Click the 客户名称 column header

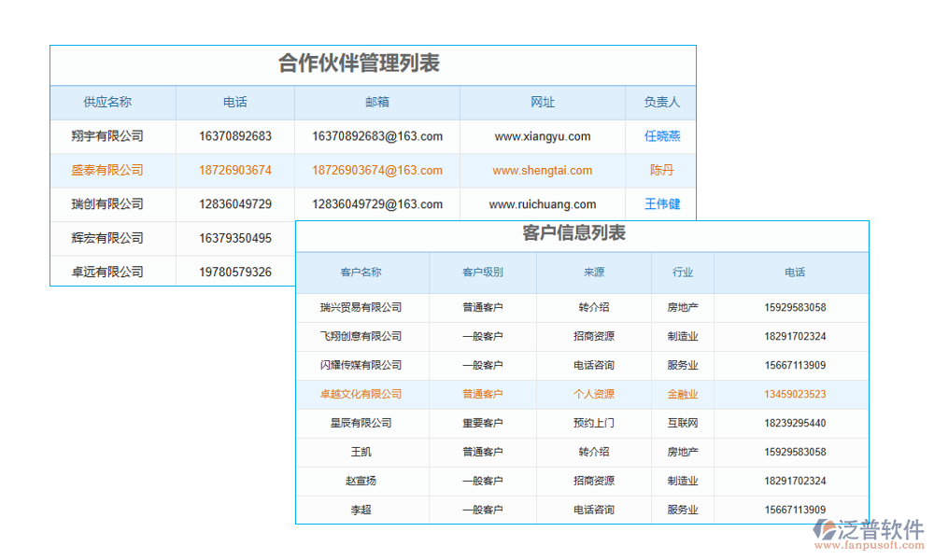point(362,273)
